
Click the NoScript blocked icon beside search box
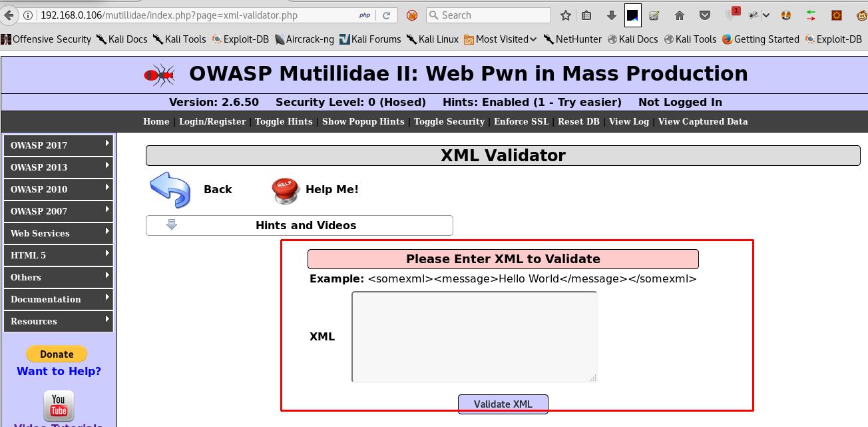tap(412, 15)
